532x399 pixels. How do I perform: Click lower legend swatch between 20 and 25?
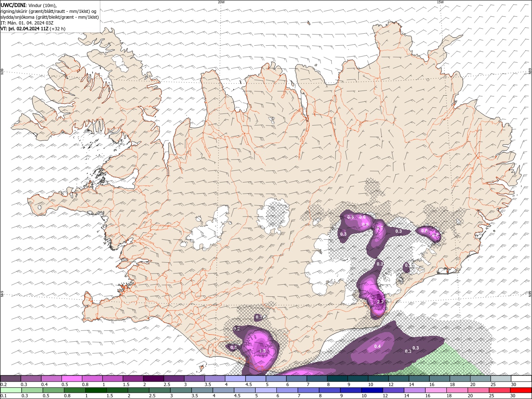click(x=479, y=390)
